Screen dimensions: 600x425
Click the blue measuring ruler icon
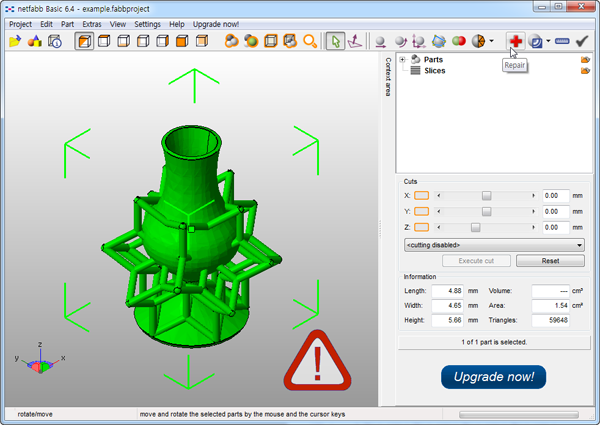pyautogui.click(x=562, y=41)
